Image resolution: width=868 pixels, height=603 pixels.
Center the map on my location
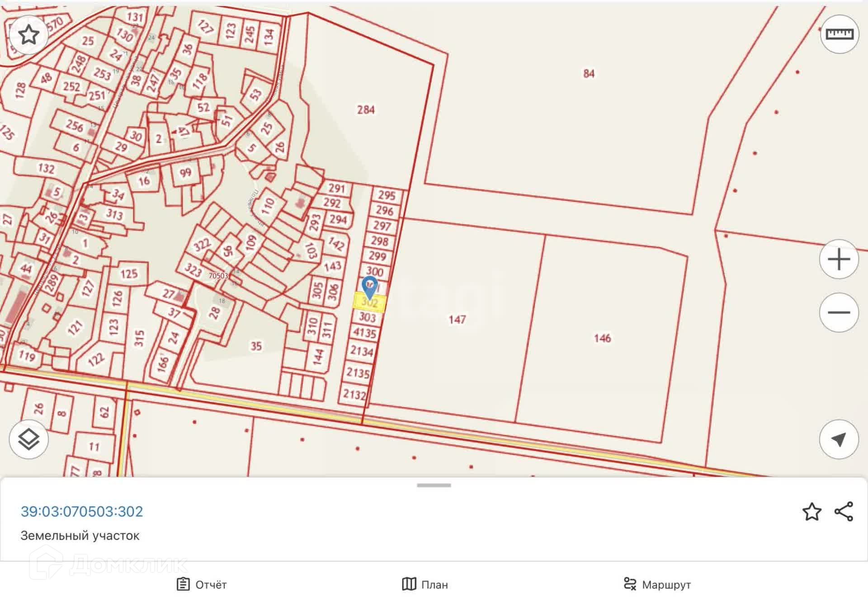[839, 439]
